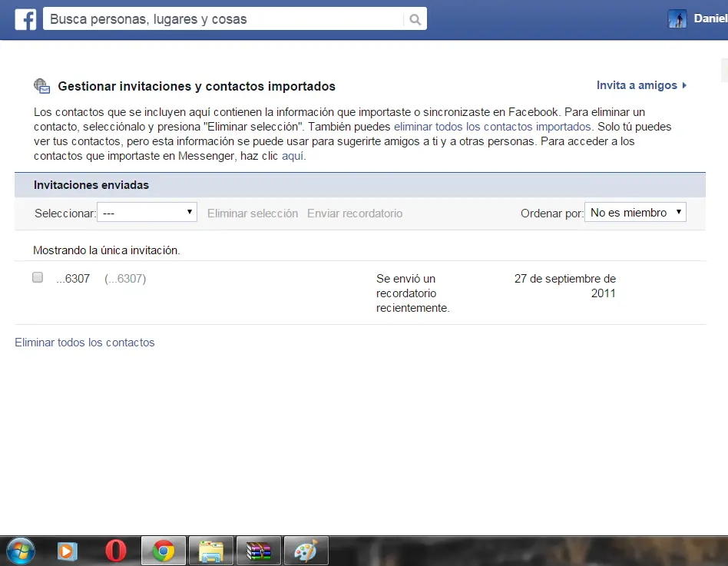
Task: Click eliminar todos los contactos importados link
Action: click(492, 127)
